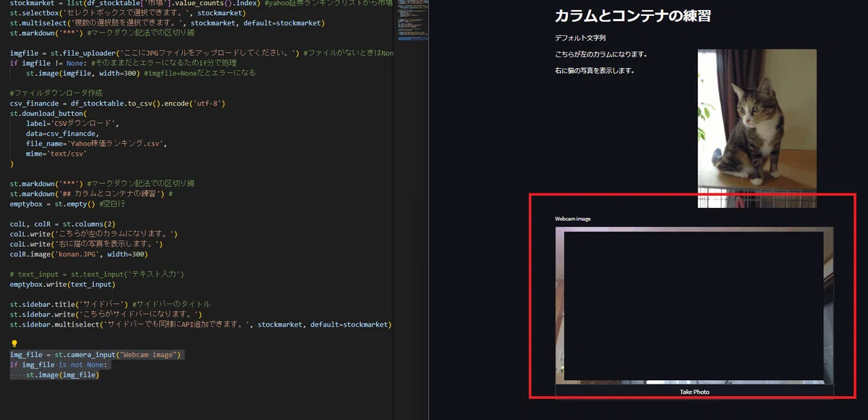The image size is (868, 420).
Task: Click the "label='CSVダウンロード'," code line
Action: click(x=72, y=124)
